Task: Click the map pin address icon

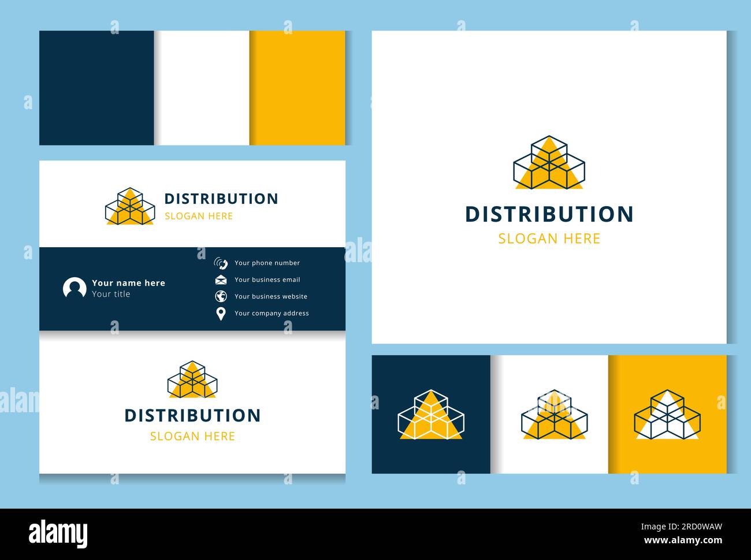Action: click(x=221, y=314)
